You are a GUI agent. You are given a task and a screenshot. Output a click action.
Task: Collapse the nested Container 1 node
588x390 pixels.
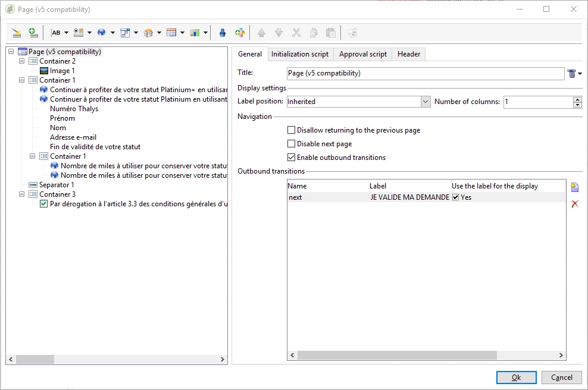33,156
